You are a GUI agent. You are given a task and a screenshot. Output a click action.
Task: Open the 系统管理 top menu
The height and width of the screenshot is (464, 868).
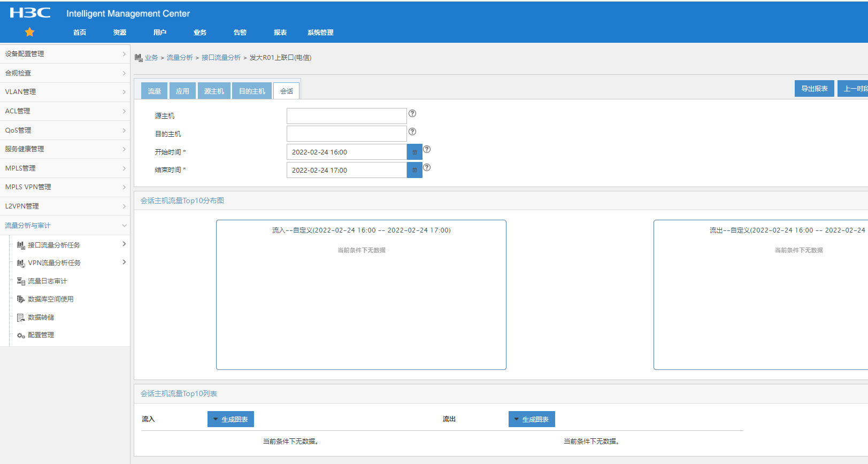[x=320, y=33]
